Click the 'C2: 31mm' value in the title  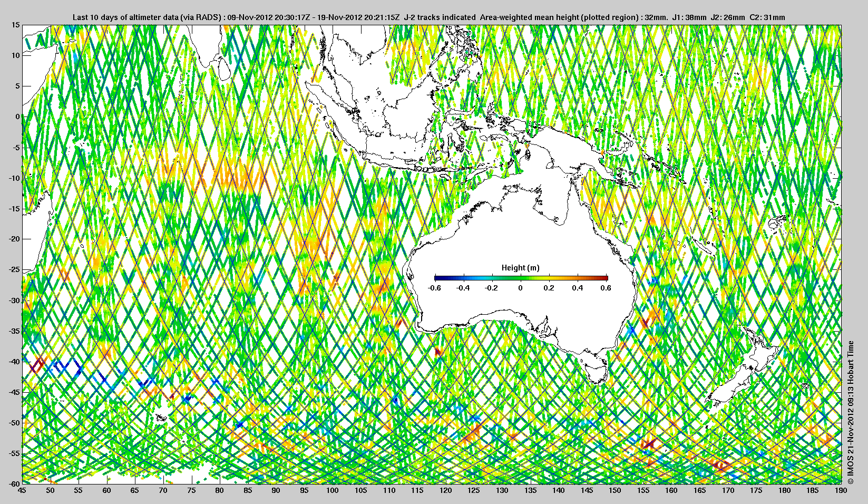(767, 17)
